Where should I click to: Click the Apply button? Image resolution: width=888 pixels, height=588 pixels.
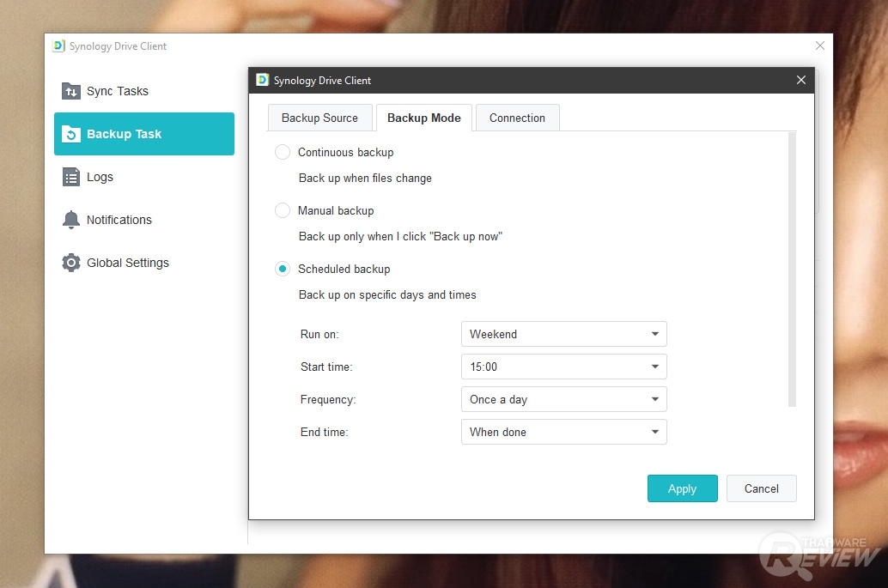coord(683,488)
